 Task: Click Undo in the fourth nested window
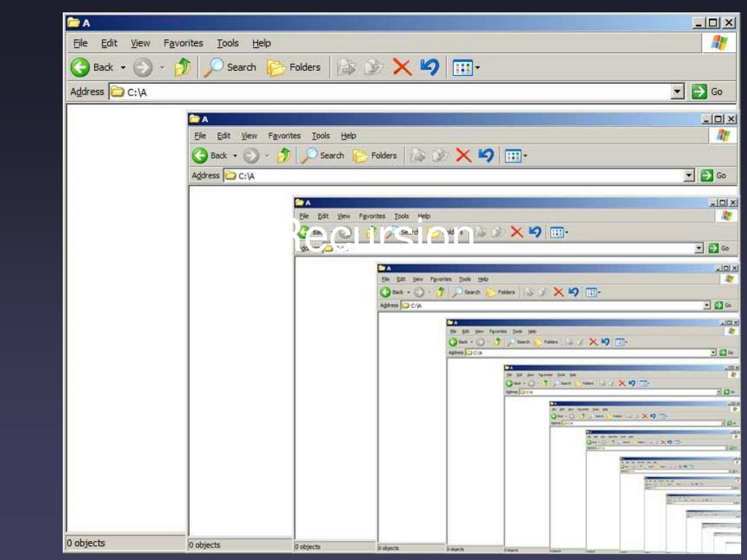click(x=573, y=292)
